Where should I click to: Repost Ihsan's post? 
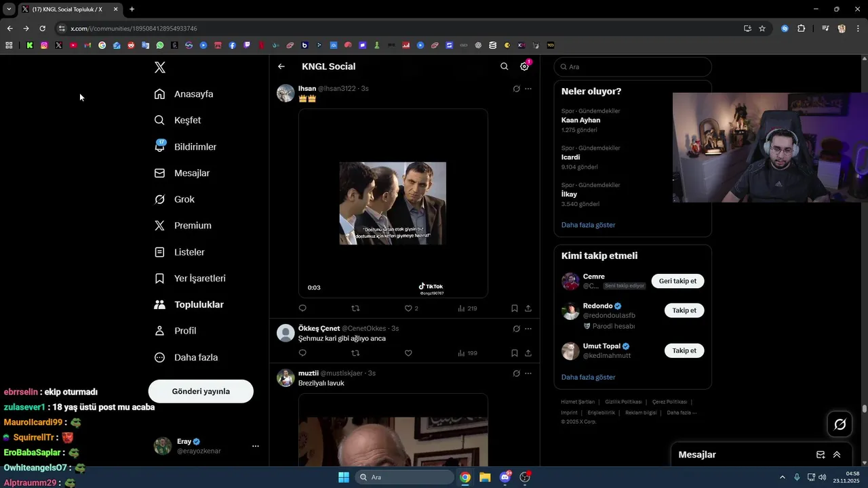355,308
